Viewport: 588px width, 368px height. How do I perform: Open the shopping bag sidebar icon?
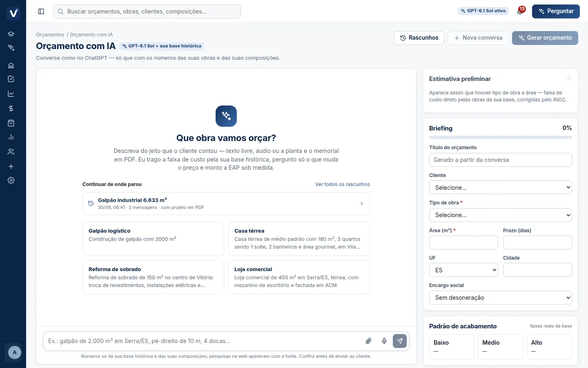tap(11, 123)
